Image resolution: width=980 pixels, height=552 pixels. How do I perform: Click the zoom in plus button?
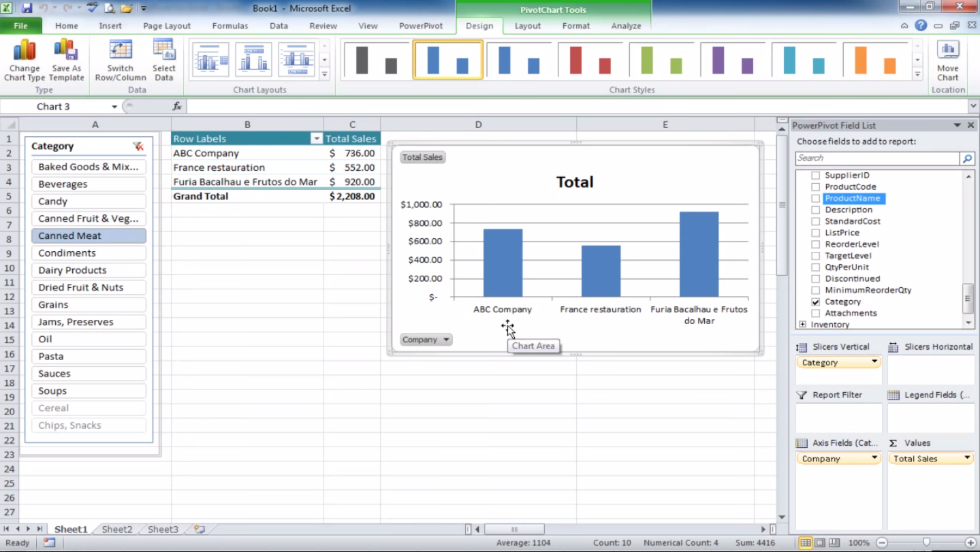tap(970, 542)
